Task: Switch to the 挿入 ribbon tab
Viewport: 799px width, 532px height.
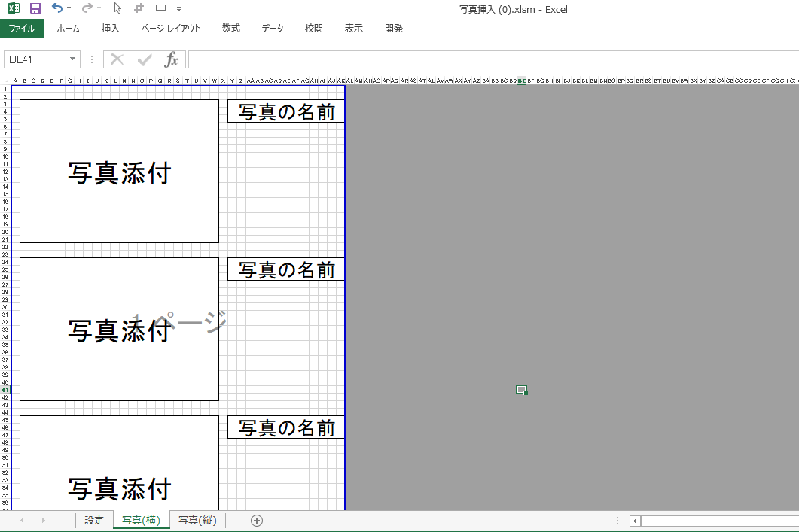Action: 110,29
